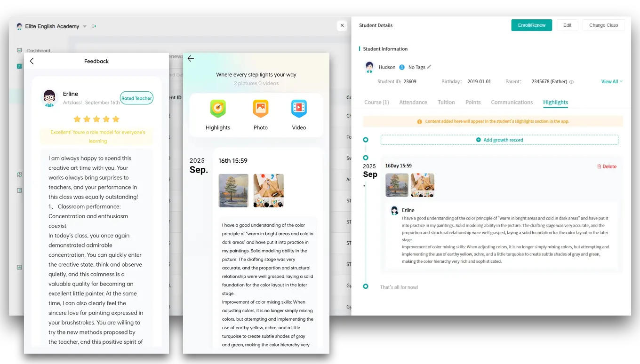Click the Enroll/Renew button

click(531, 25)
